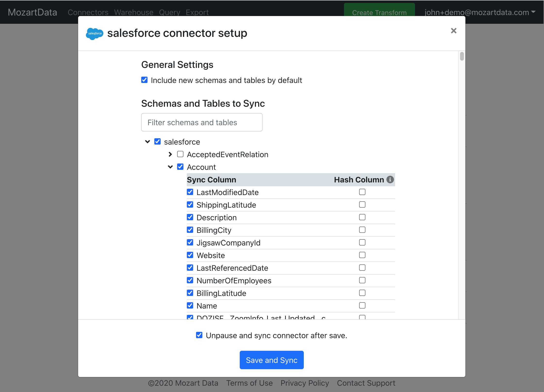Collapse the salesforce schema tree
544x392 pixels.
click(147, 142)
